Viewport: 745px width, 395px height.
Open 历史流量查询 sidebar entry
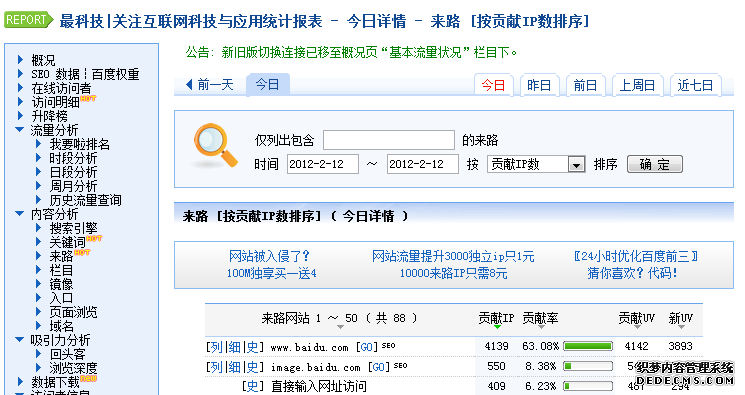[x=86, y=200]
